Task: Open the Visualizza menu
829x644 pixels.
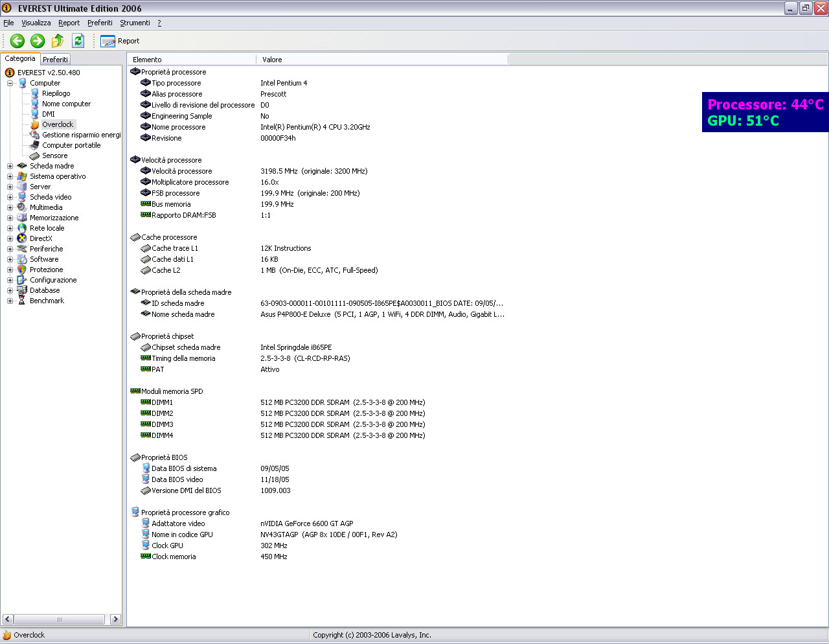Action: tap(36, 23)
